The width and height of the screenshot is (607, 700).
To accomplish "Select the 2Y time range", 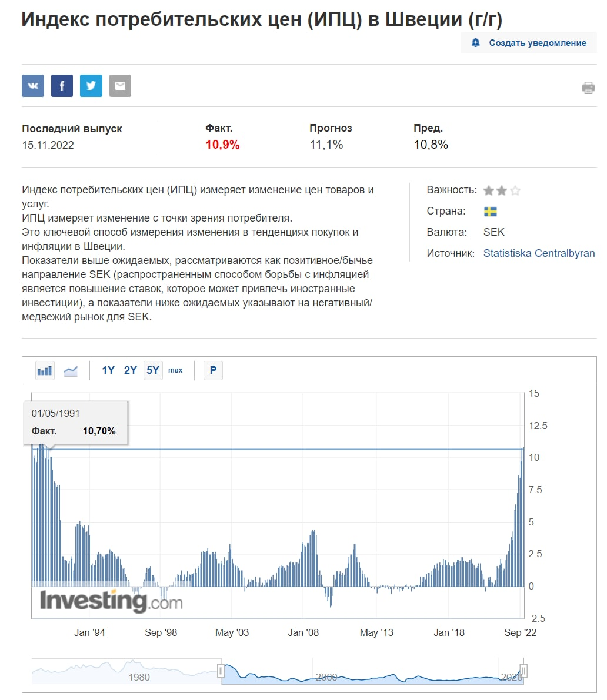I will [130, 370].
